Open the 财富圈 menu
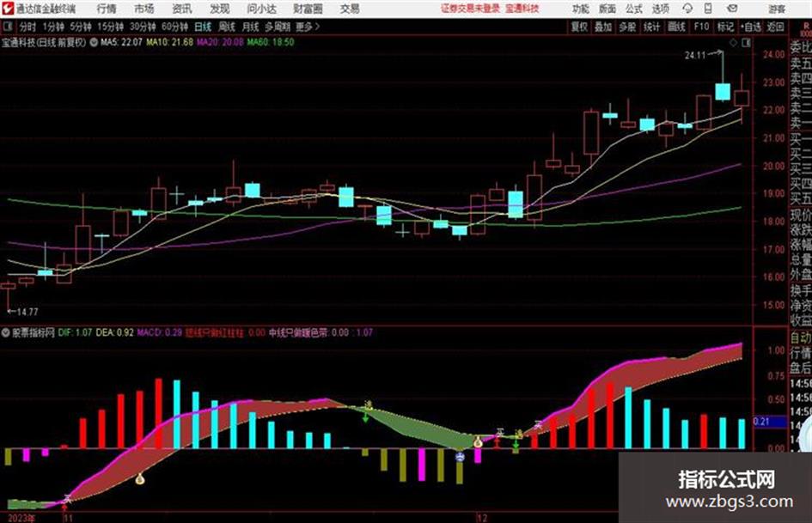The image size is (812, 523). (308, 9)
